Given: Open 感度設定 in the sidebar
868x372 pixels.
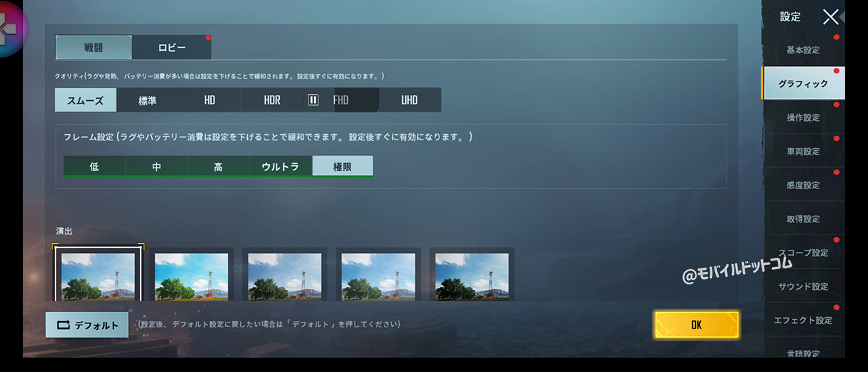Looking at the screenshot, I should [x=803, y=185].
